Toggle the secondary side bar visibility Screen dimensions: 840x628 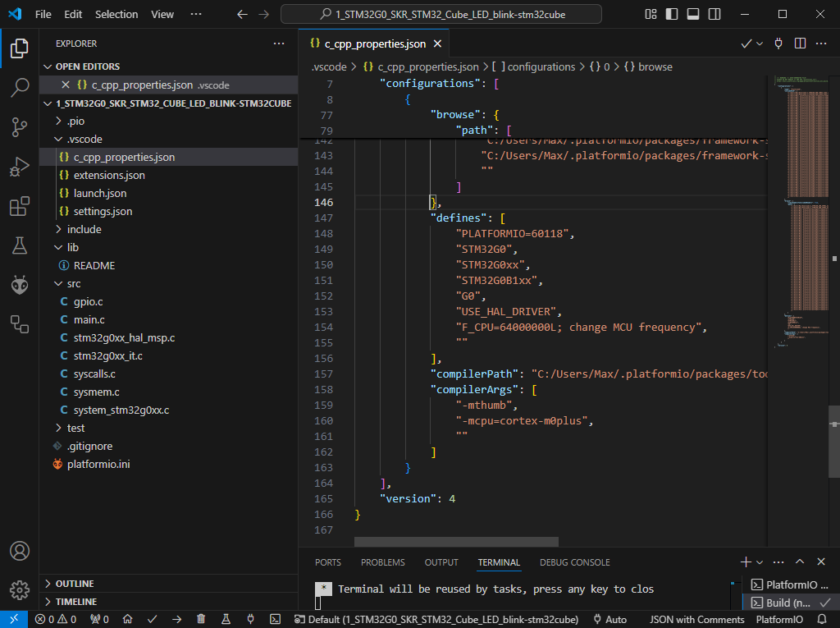pos(714,15)
